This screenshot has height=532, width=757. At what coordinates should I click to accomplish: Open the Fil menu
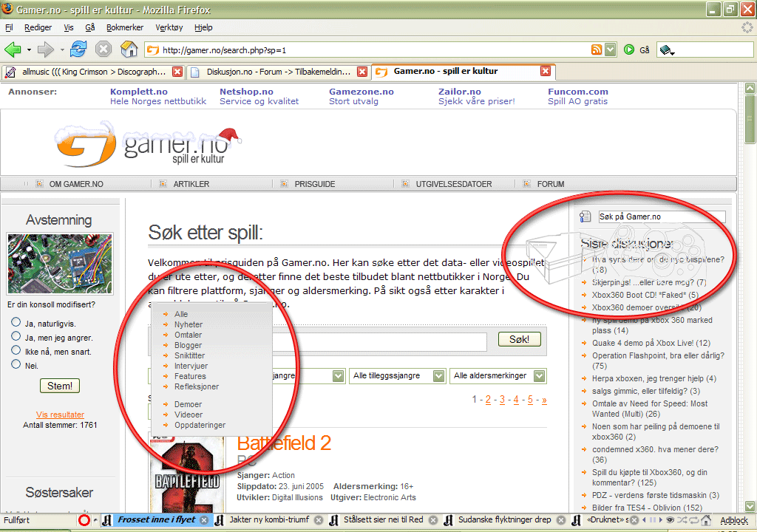click(9, 27)
